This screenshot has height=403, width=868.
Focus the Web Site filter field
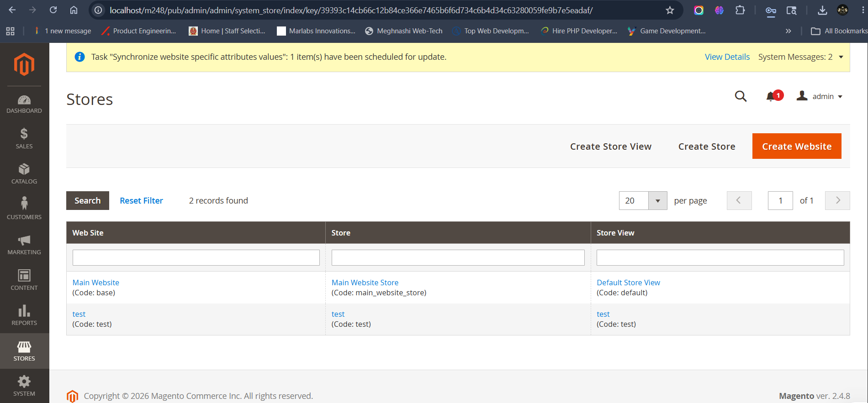coord(196,257)
